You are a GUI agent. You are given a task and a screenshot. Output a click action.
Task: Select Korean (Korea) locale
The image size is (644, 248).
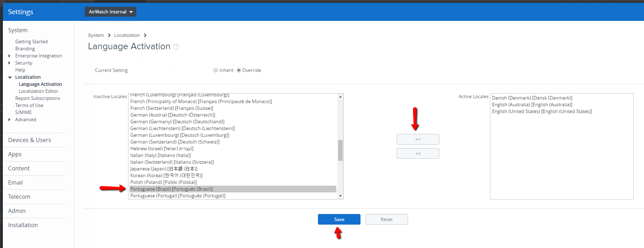click(233, 175)
